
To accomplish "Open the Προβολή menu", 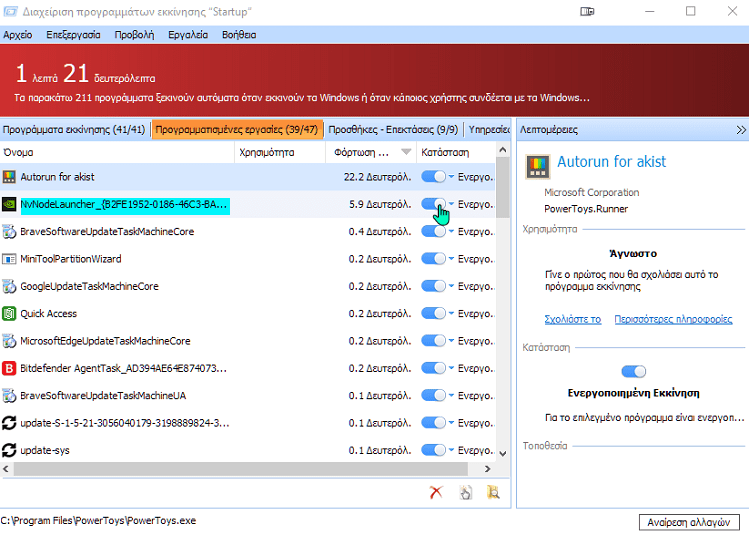I will click(x=134, y=35).
